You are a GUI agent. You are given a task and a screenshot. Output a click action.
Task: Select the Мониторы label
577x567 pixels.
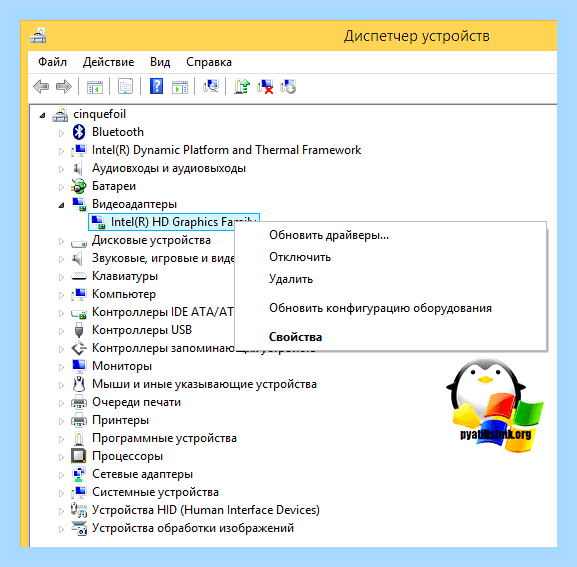122,366
